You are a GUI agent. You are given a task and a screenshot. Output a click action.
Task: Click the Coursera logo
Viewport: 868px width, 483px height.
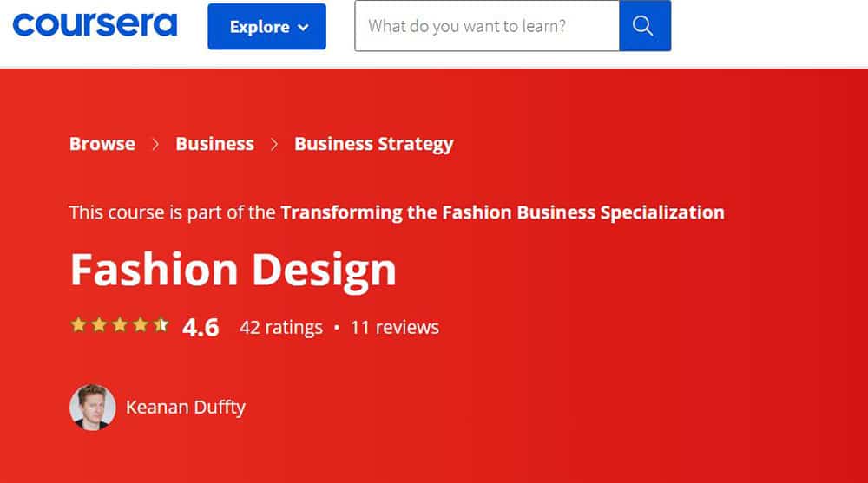(x=95, y=25)
